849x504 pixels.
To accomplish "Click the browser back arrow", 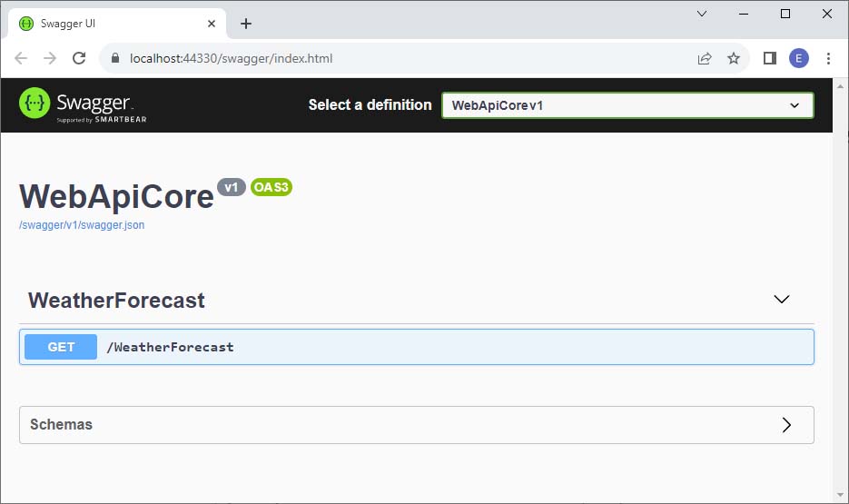I will (21, 58).
